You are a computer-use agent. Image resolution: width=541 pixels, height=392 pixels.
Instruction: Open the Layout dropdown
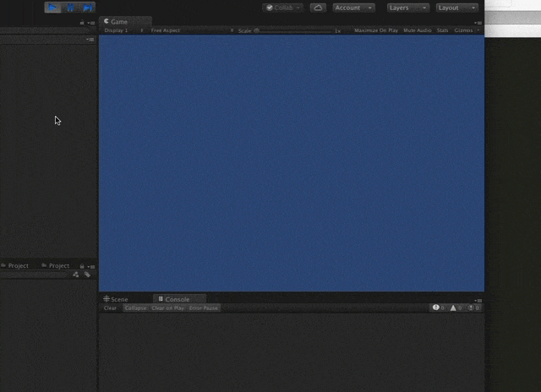click(456, 8)
